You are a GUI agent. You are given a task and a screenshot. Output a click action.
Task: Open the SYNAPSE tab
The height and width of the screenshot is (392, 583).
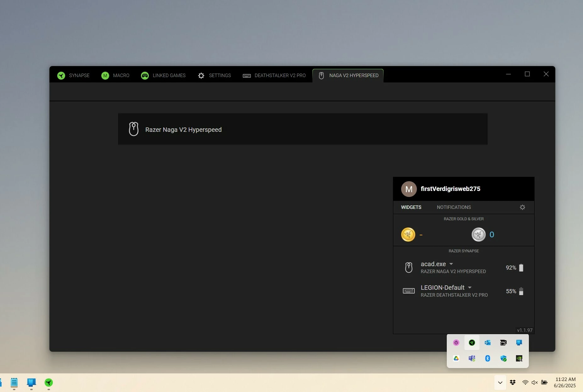[x=73, y=76]
